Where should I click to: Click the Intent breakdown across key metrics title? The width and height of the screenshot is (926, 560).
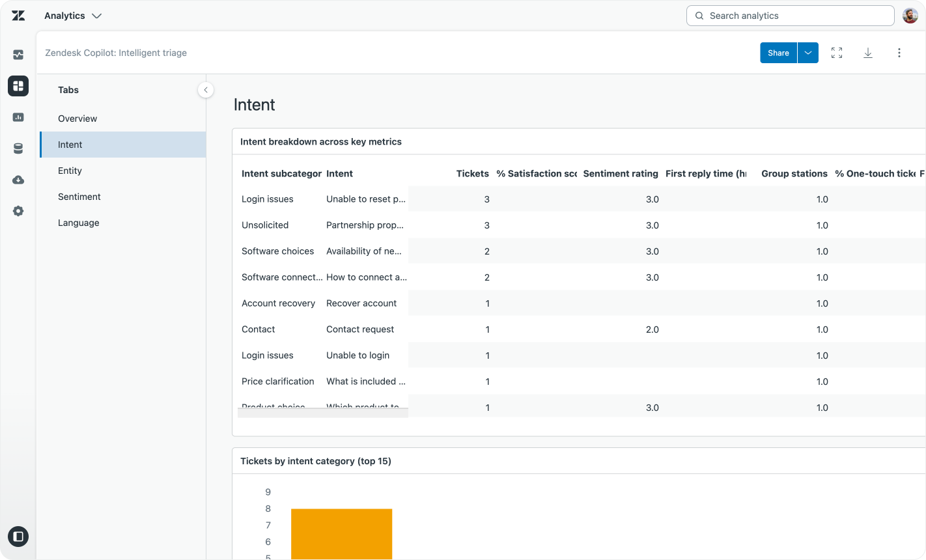tap(321, 141)
